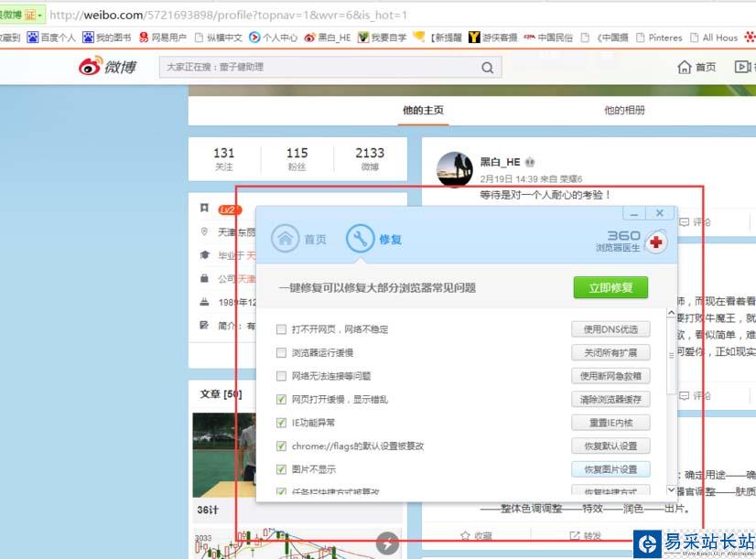The image size is (756, 559).
Task: Switch to 他的主页 tab
Action: tap(423, 111)
